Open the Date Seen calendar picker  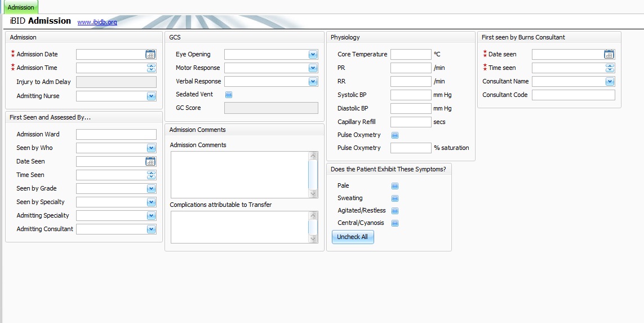(x=150, y=161)
